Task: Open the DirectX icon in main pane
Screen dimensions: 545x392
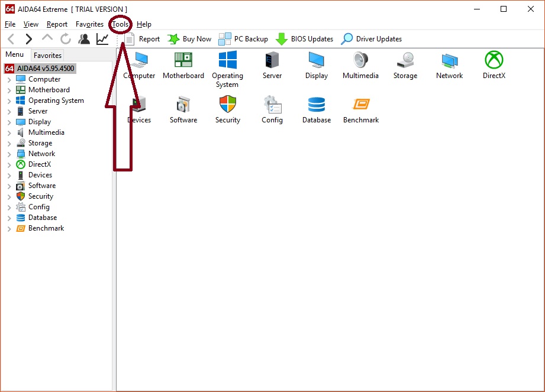Action: pyautogui.click(x=494, y=60)
